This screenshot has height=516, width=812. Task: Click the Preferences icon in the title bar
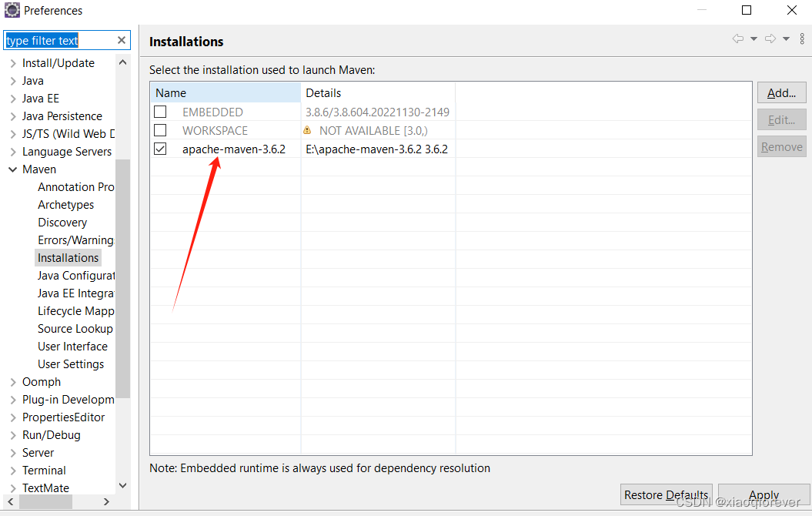[12, 10]
